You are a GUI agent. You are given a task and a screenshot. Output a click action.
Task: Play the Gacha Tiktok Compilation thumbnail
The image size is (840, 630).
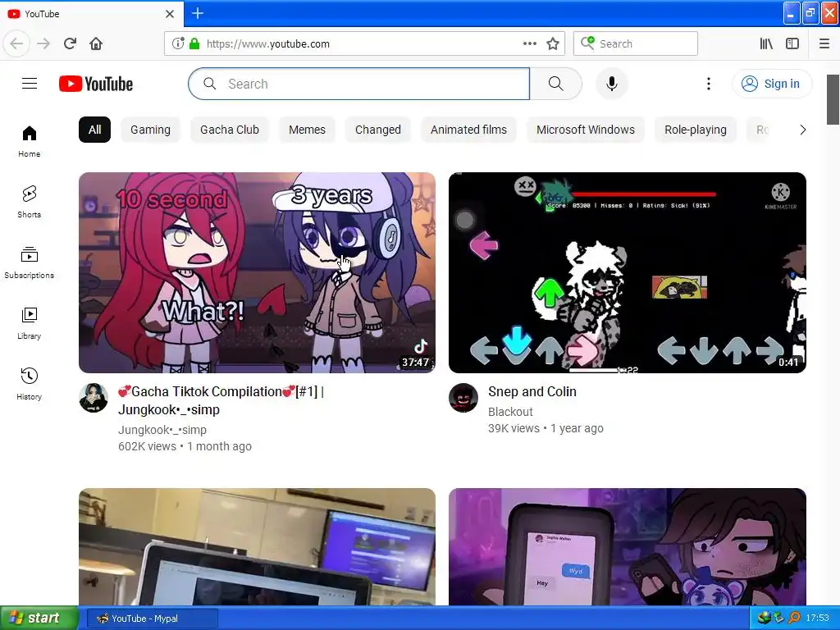coord(257,272)
